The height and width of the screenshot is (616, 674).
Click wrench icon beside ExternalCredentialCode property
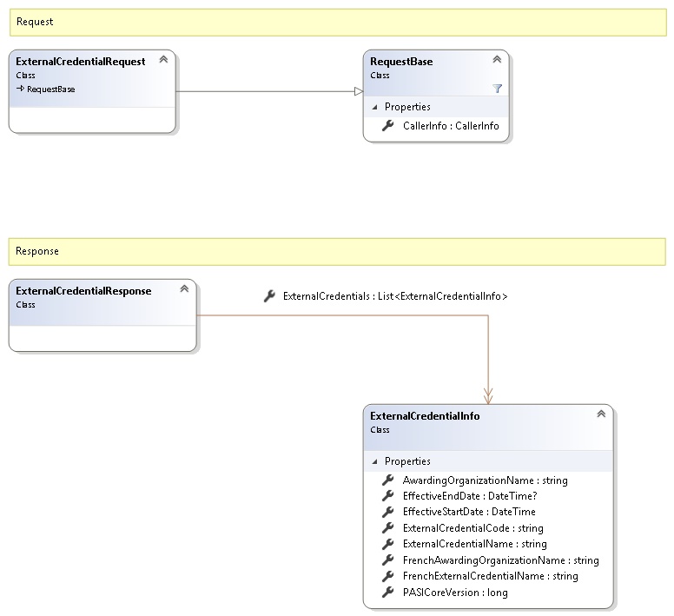pos(388,528)
